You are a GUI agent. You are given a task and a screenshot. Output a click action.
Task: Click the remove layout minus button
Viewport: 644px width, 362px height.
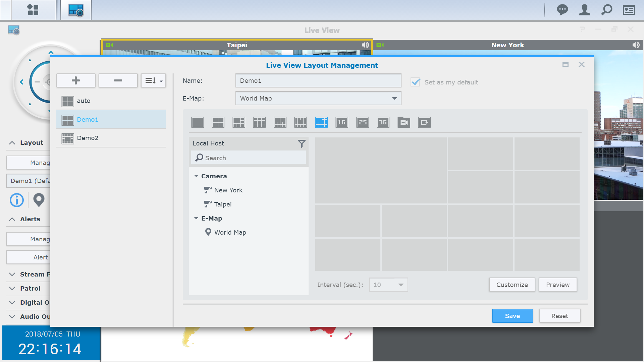point(118,80)
